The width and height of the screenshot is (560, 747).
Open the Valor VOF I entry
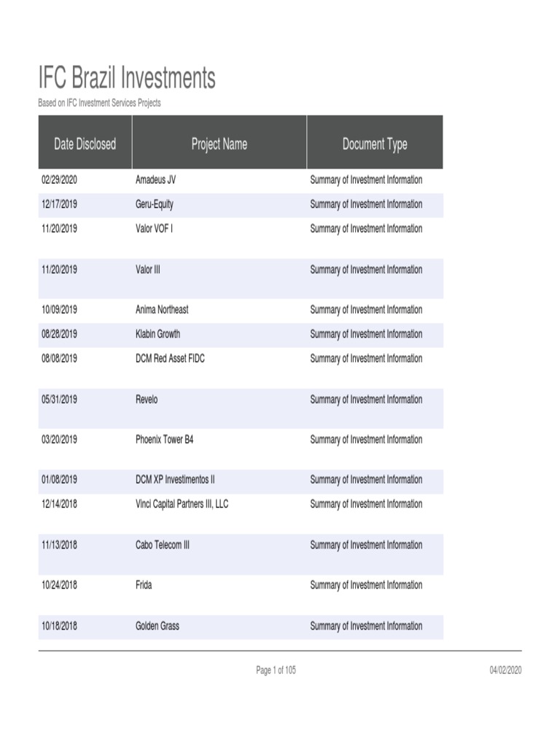tap(154, 228)
